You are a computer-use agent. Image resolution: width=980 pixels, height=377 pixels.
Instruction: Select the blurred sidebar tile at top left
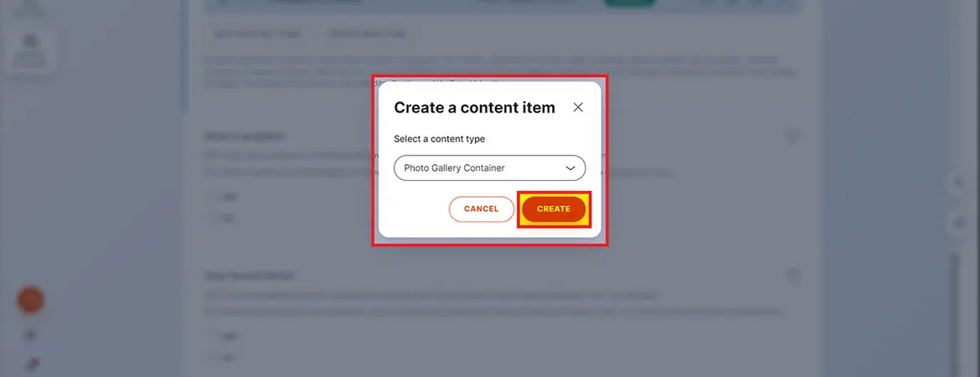coord(29,50)
